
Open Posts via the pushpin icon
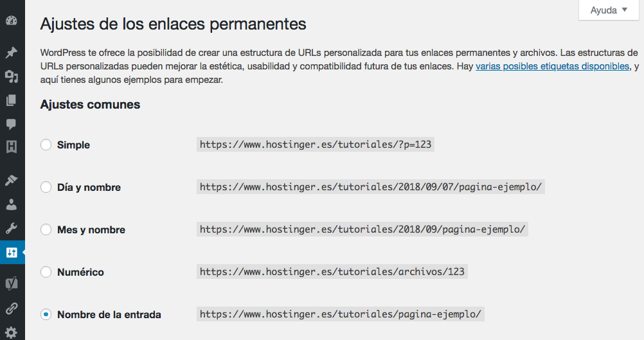(x=12, y=53)
